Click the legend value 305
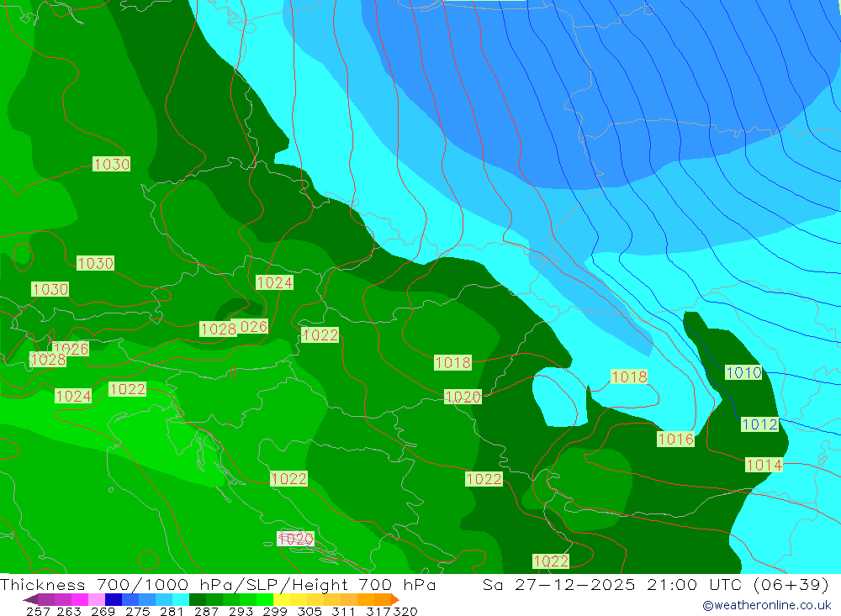 [309, 611]
